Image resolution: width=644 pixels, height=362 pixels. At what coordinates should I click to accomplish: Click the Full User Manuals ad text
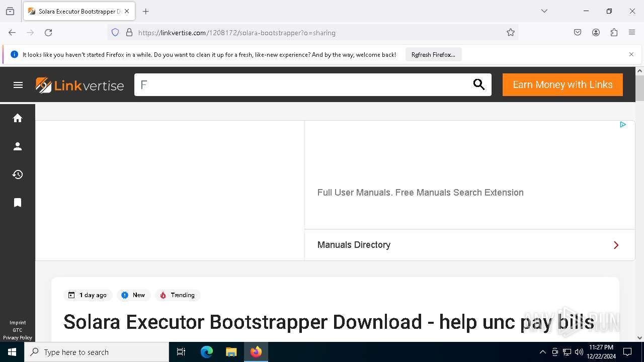pyautogui.click(x=421, y=193)
